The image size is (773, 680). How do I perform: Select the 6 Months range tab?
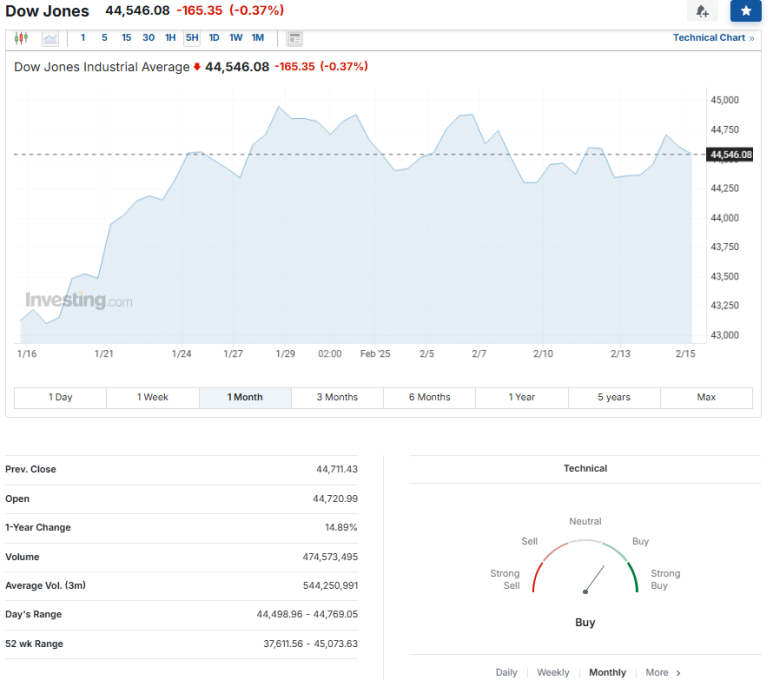coord(429,397)
